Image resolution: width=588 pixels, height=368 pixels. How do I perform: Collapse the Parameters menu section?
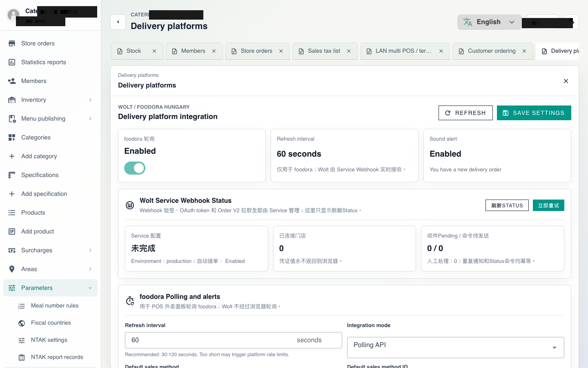click(x=50, y=288)
